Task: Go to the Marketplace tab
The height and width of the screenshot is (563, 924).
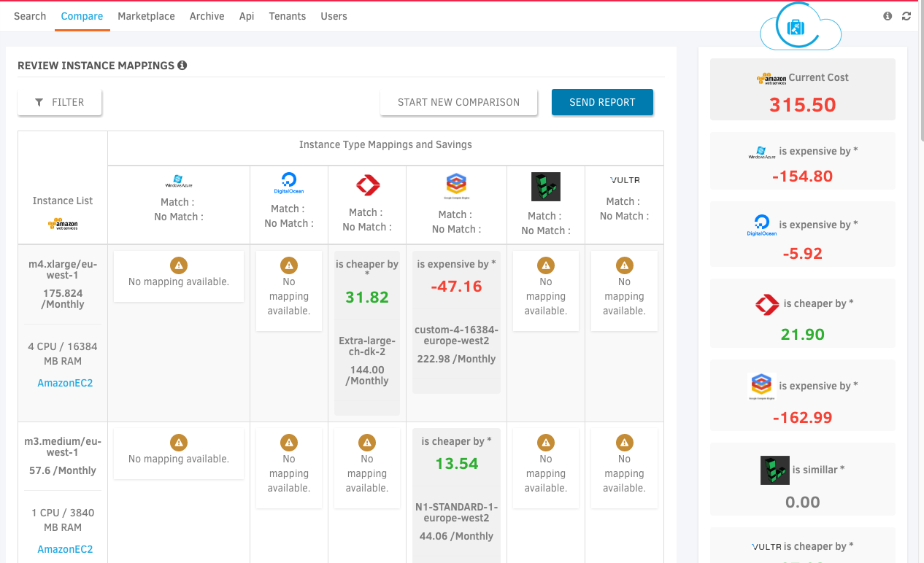Action: (146, 16)
